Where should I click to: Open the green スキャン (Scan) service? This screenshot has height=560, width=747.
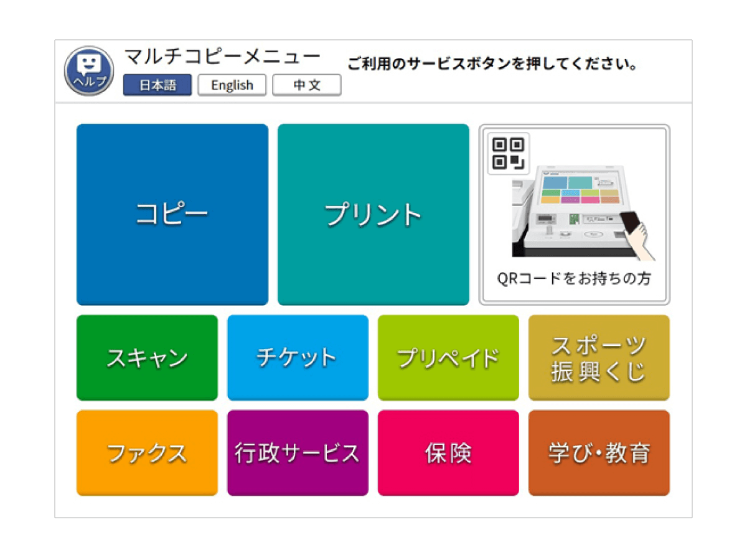pyautogui.click(x=147, y=358)
